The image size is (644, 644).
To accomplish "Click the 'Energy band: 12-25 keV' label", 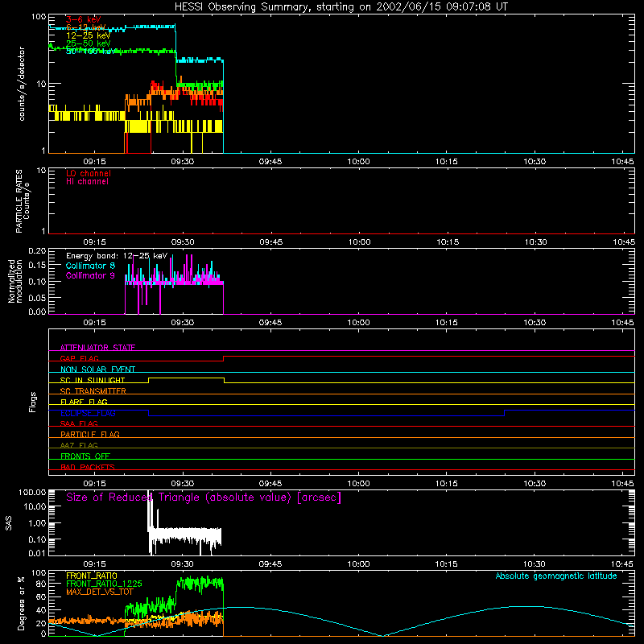I will point(117,256).
